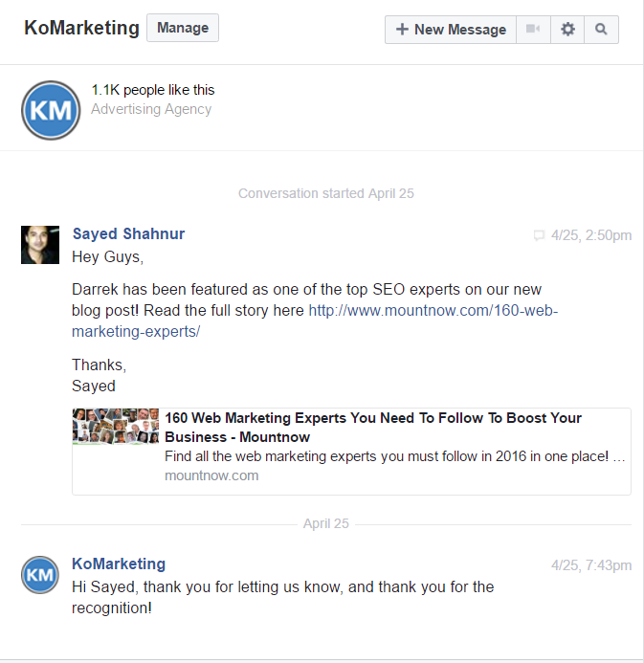This screenshot has width=644, height=663.
Task: Click the link preview collage thumbnail
Action: click(116, 427)
